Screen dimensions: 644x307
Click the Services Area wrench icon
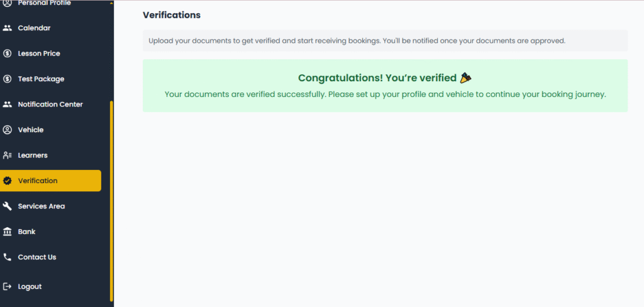[8, 206]
